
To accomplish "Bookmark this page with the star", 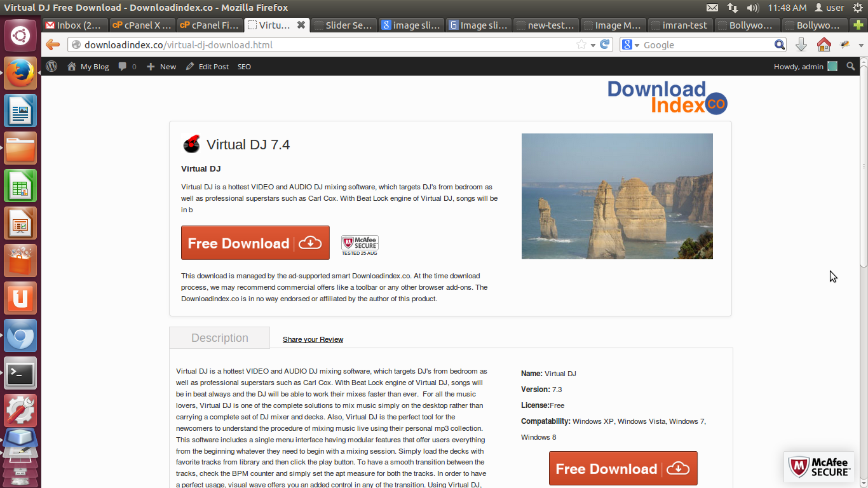I will 581,44.
